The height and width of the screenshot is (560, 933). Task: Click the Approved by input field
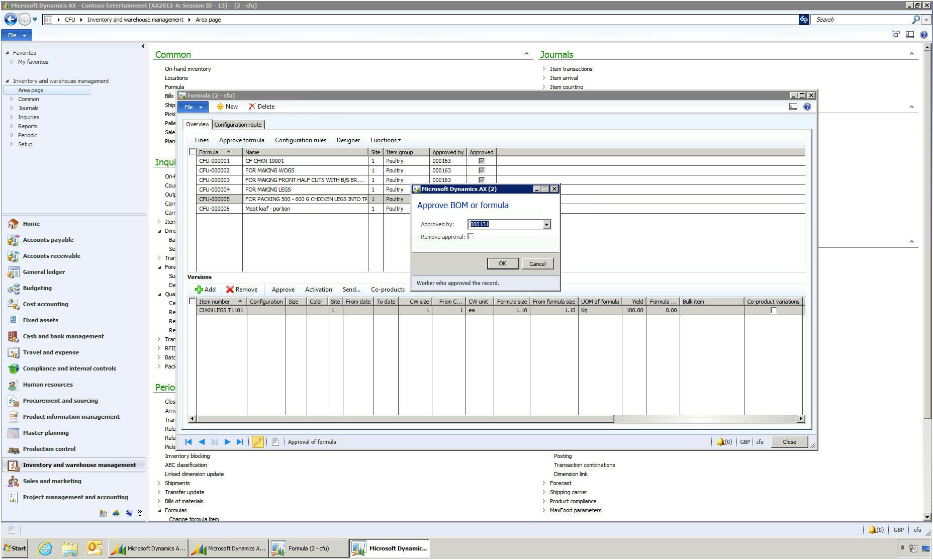click(505, 225)
